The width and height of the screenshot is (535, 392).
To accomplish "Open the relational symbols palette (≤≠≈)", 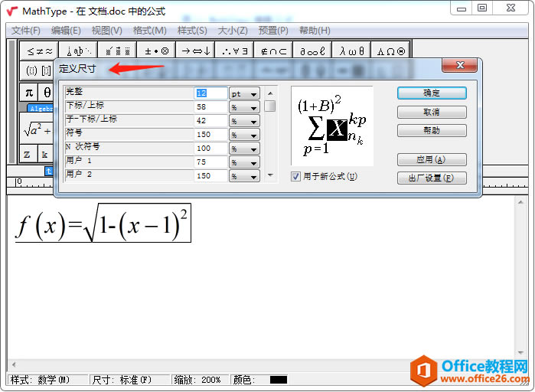I will pyautogui.click(x=39, y=51).
